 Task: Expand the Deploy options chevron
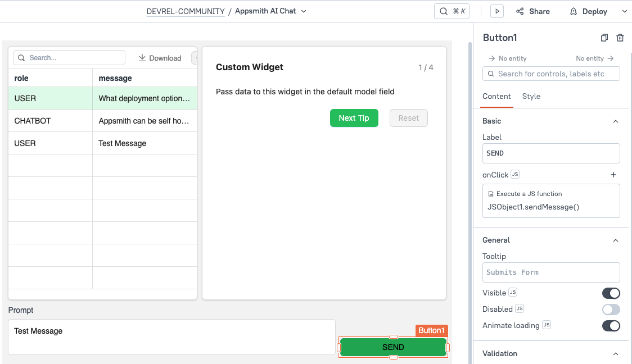click(625, 11)
